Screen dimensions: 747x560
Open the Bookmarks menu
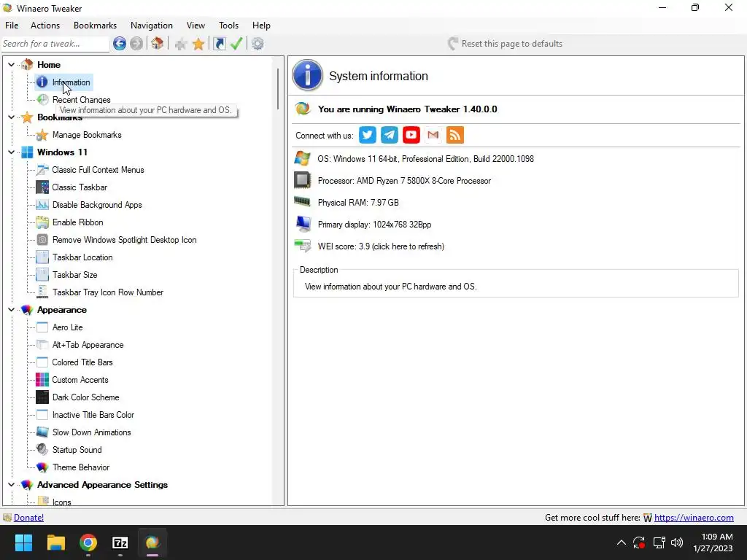[96, 26]
